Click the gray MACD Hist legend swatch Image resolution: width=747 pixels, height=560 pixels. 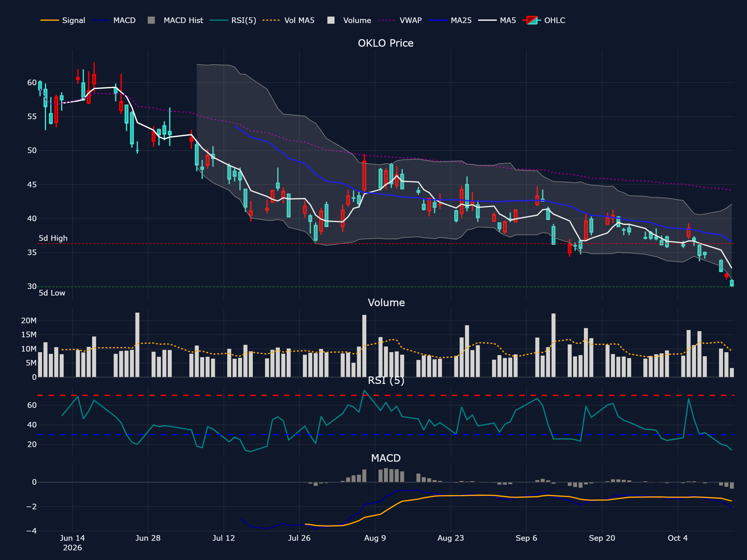click(151, 20)
